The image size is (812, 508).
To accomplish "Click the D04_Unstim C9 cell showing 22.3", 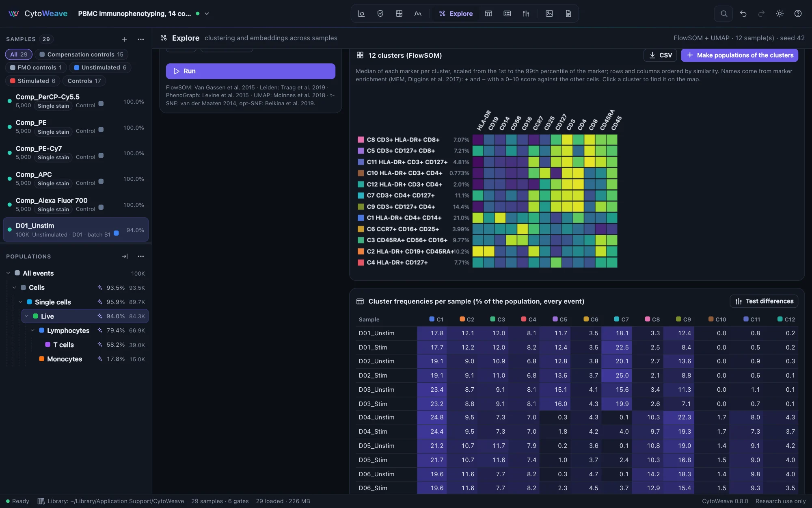I will point(679,417).
